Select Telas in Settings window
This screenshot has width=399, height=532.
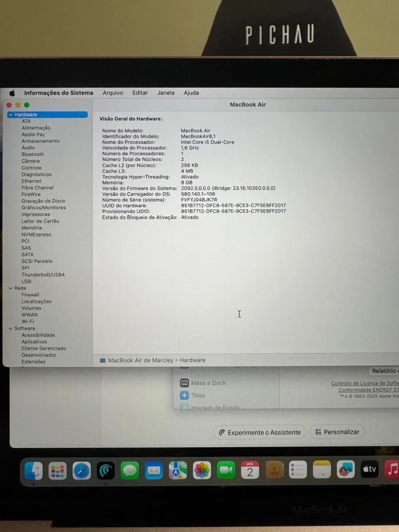click(198, 395)
